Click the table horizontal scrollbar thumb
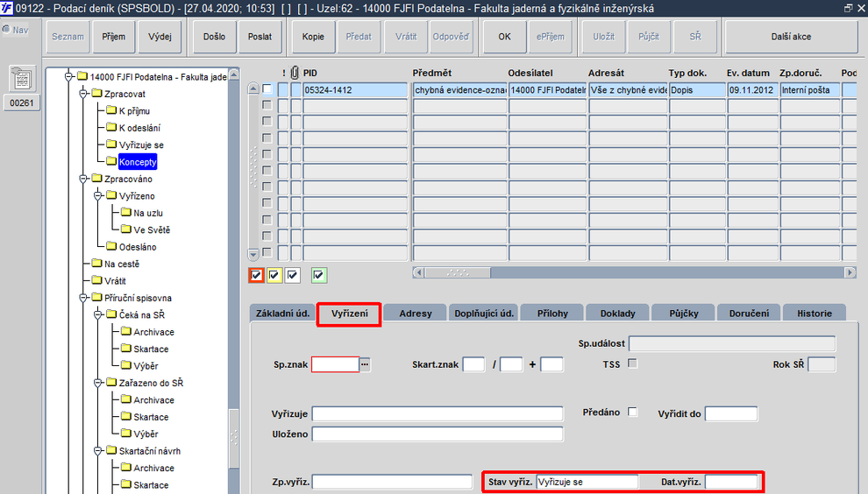Viewport: 868px width, 494px height. [x=458, y=272]
